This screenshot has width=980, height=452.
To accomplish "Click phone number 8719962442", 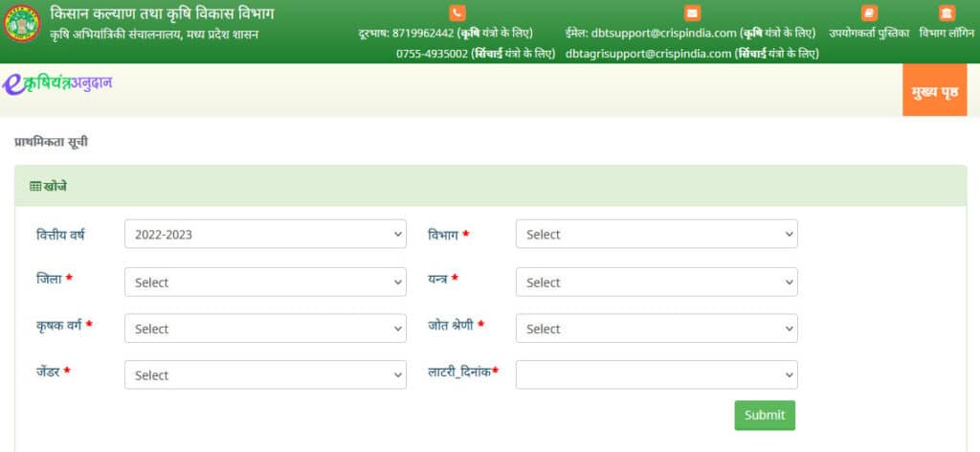I will (422, 34).
